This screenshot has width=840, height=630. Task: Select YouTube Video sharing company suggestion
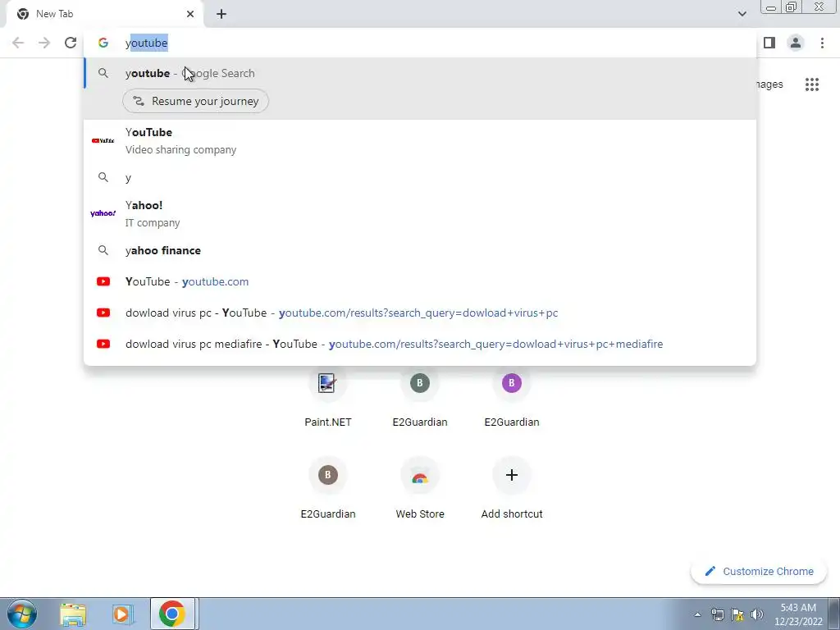pos(420,141)
